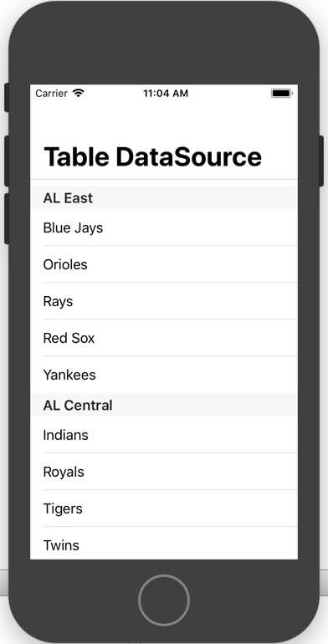Screen dimensions: 328x644
Task: Select the Blue Jays row
Action: [164, 227]
